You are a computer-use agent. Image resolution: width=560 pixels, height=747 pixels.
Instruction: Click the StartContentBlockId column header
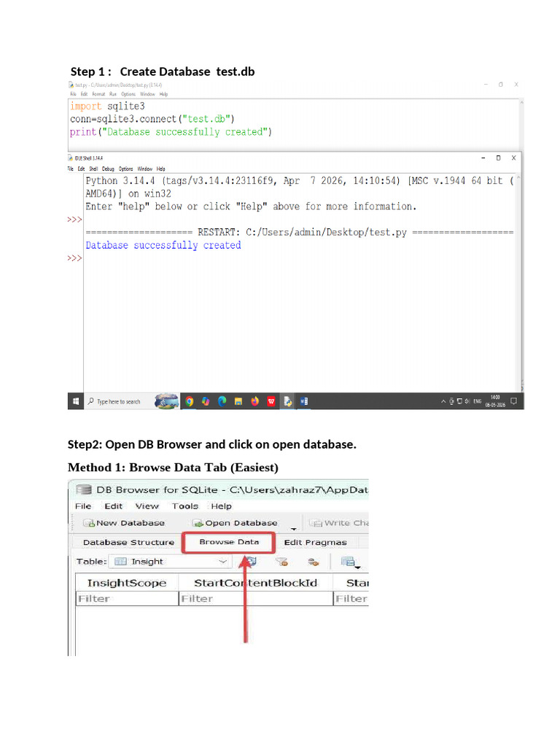[256, 583]
